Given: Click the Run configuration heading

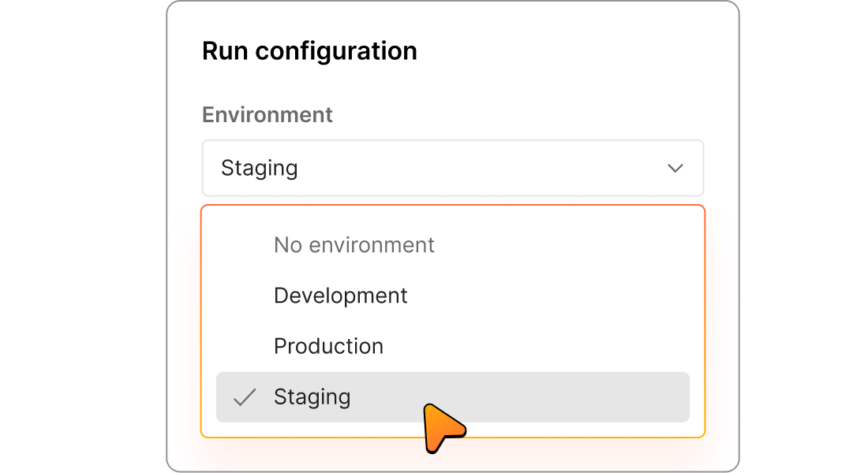Looking at the screenshot, I should click(x=309, y=51).
